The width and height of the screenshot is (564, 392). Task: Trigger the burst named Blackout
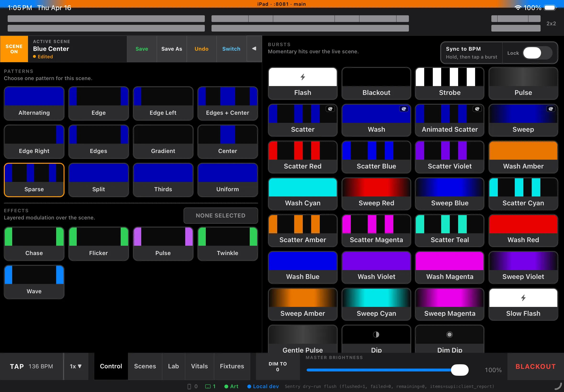pyautogui.click(x=376, y=83)
